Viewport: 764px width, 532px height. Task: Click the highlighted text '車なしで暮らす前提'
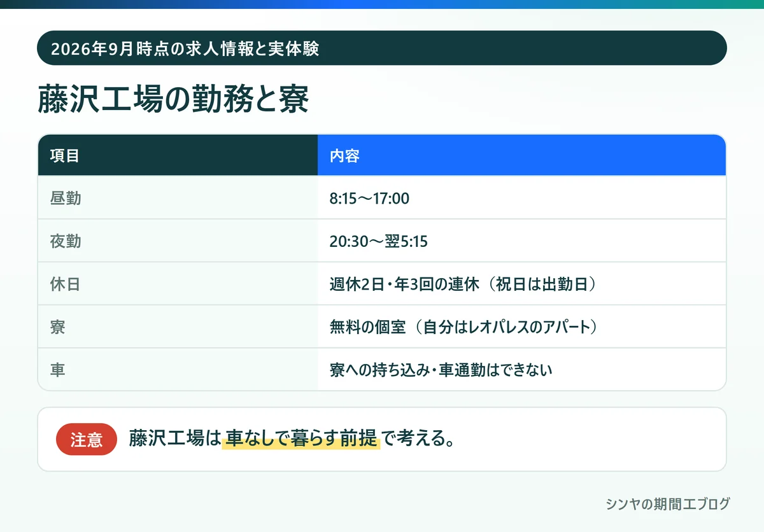pyautogui.click(x=301, y=439)
